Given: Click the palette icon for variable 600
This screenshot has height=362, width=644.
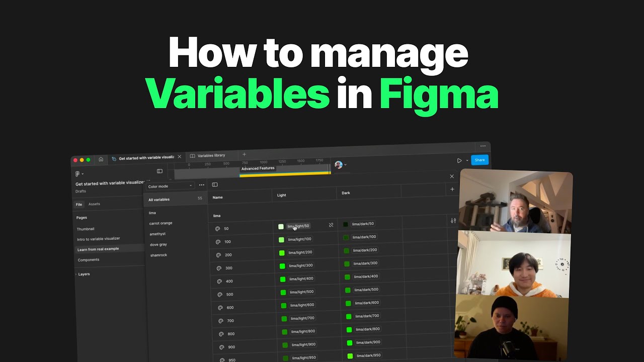Looking at the screenshot, I should (220, 308).
